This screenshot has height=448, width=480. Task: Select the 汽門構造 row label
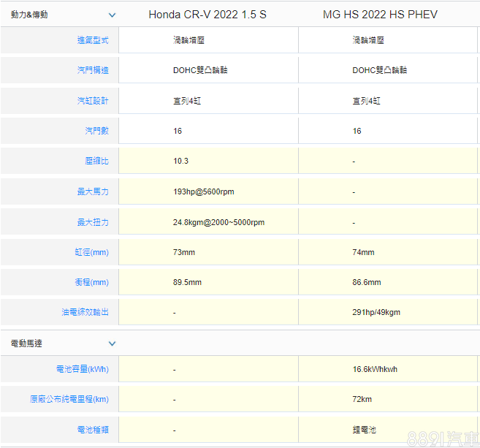[x=93, y=70]
